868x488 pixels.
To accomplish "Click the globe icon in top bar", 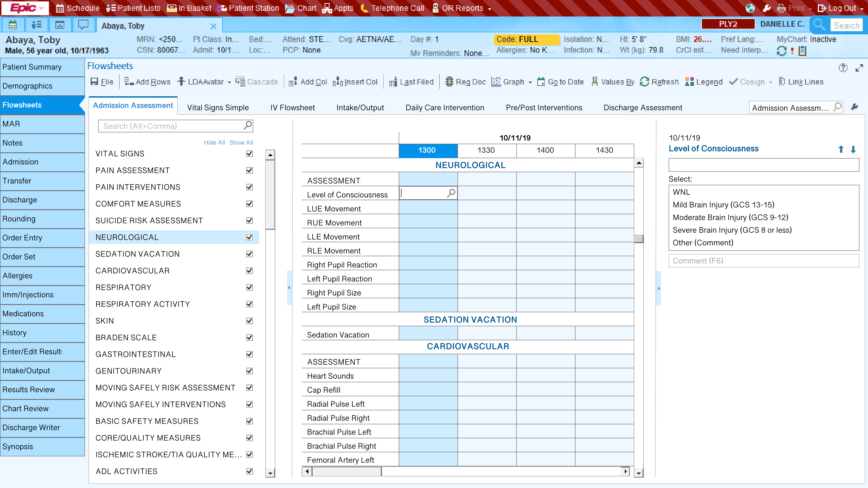I will pyautogui.click(x=750, y=8).
